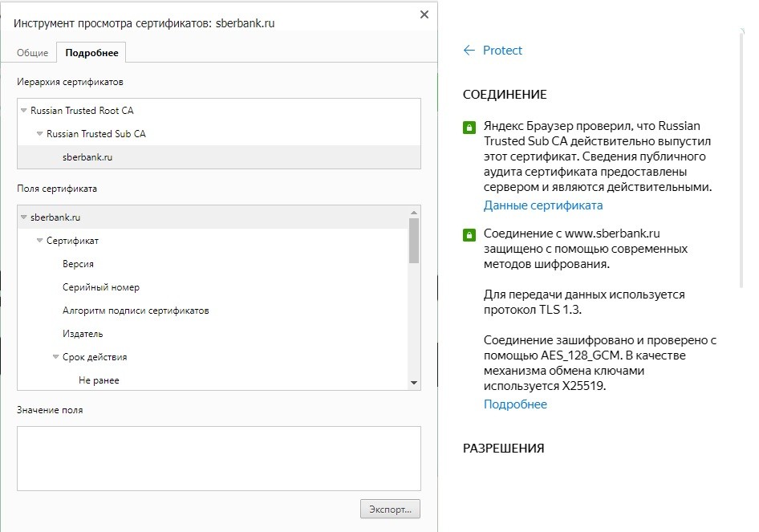
Task: Select the Подробнее tab
Action: (91, 53)
